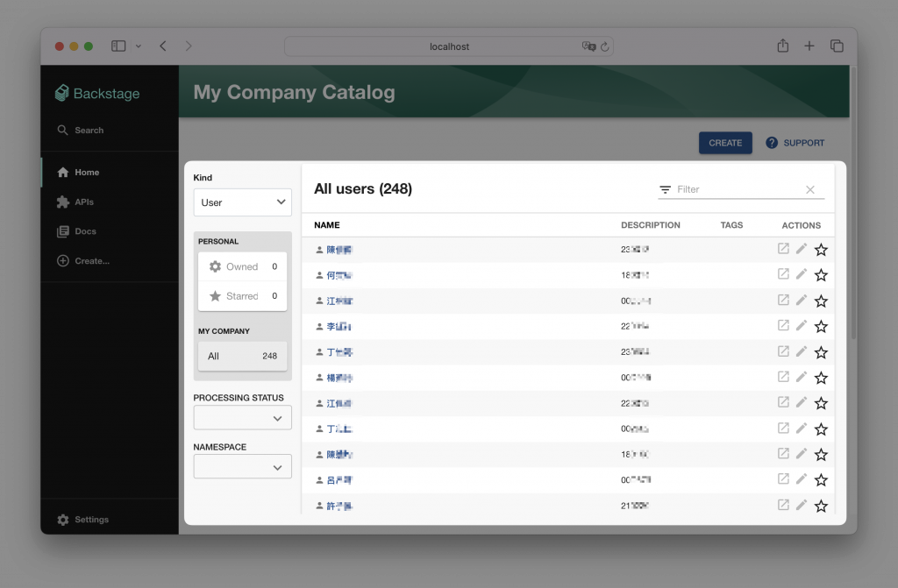Click the edit pencil in the 許 row
The width and height of the screenshot is (898, 588).
coord(802,505)
